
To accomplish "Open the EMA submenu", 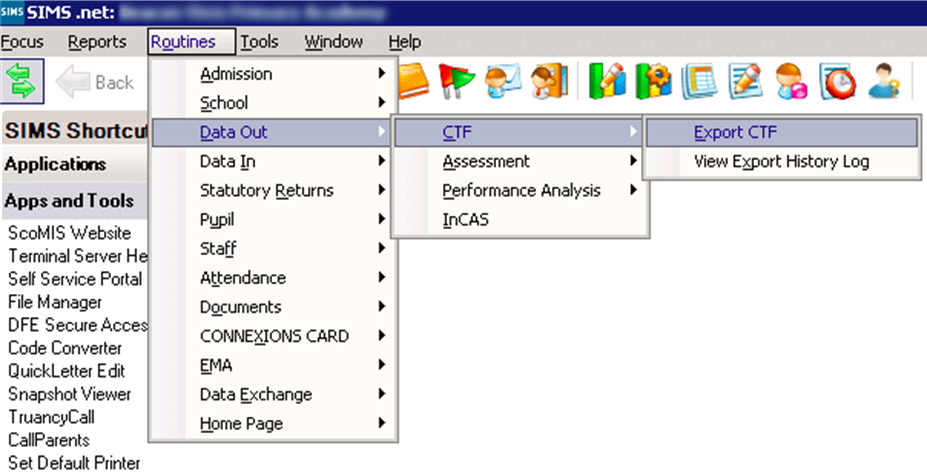I will coord(272,365).
